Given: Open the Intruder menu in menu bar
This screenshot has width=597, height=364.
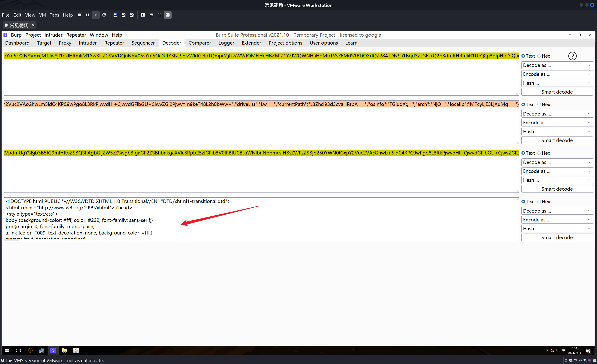Looking at the screenshot, I should 53,35.
